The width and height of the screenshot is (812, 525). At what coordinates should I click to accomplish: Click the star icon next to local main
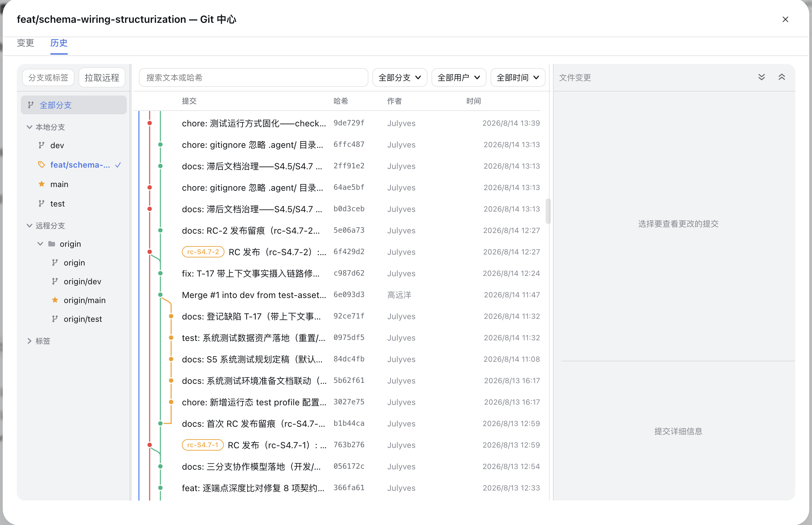pyautogui.click(x=42, y=184)
